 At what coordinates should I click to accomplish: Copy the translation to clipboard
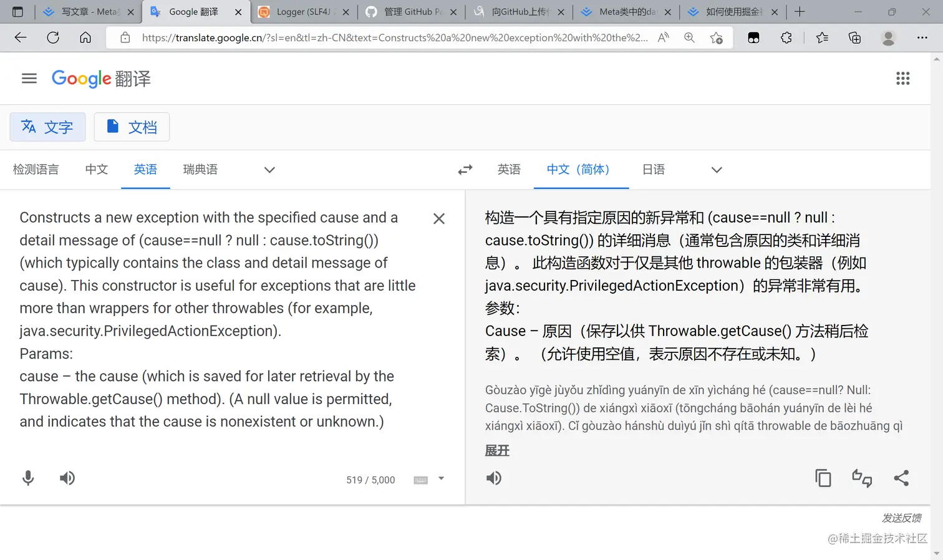pyautogui.click(x=823, y=478)
